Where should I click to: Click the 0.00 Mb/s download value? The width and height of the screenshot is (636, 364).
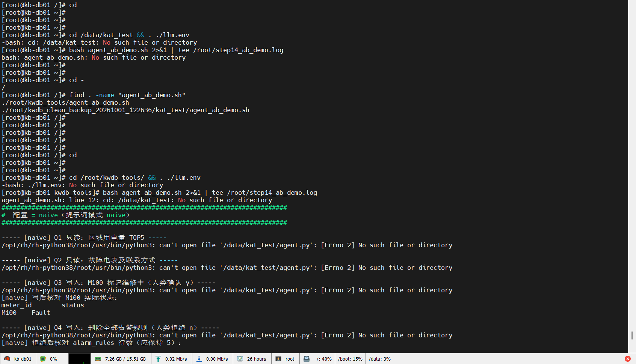click(x=217, y=359)
